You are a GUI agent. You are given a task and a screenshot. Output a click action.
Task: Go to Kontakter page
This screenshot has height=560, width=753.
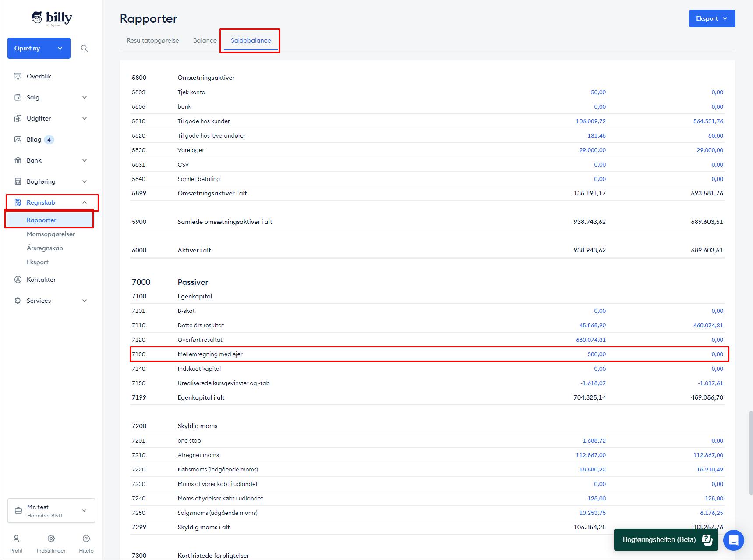tap(41, 280)
